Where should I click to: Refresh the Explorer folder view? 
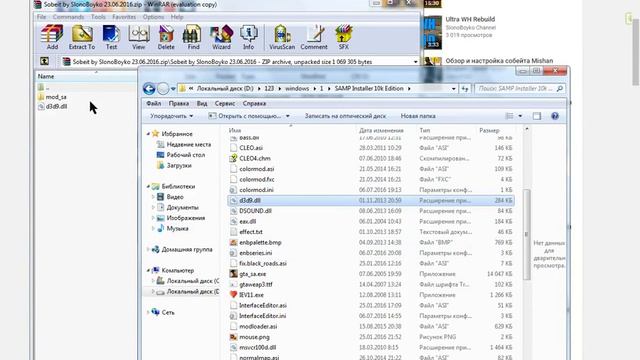pyautogui.click(x=465, y=89)
